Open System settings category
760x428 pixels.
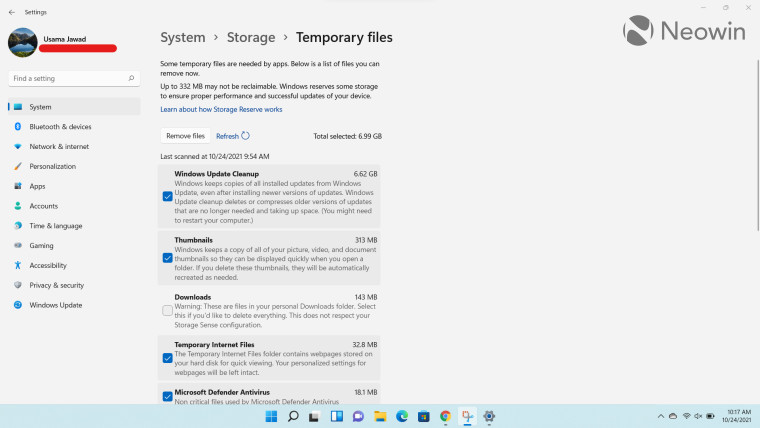(x=74, y=107)
